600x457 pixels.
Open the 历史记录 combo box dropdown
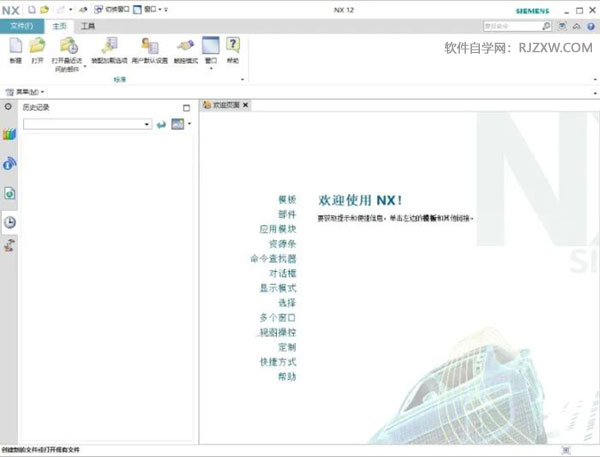tap(147, 124)
